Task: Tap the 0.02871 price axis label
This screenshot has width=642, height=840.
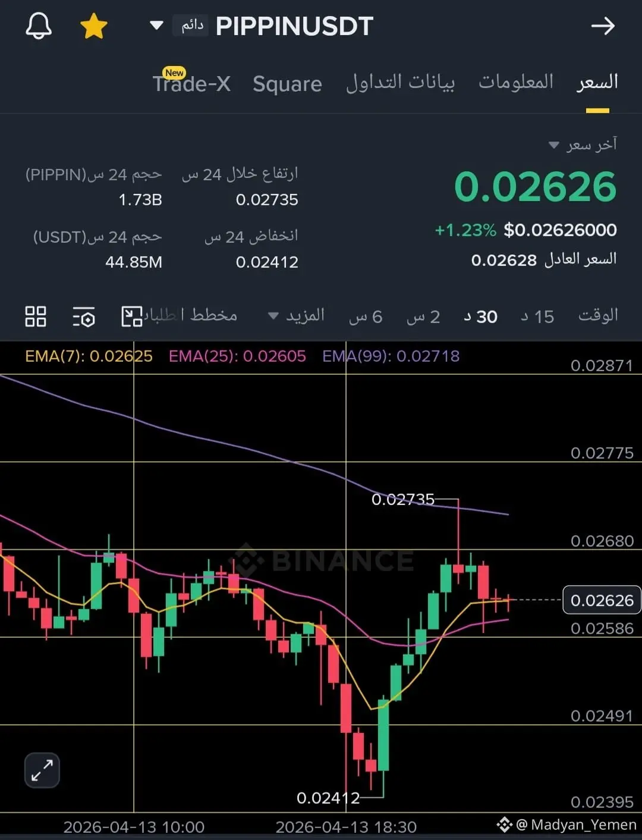Action: (602, 365)
